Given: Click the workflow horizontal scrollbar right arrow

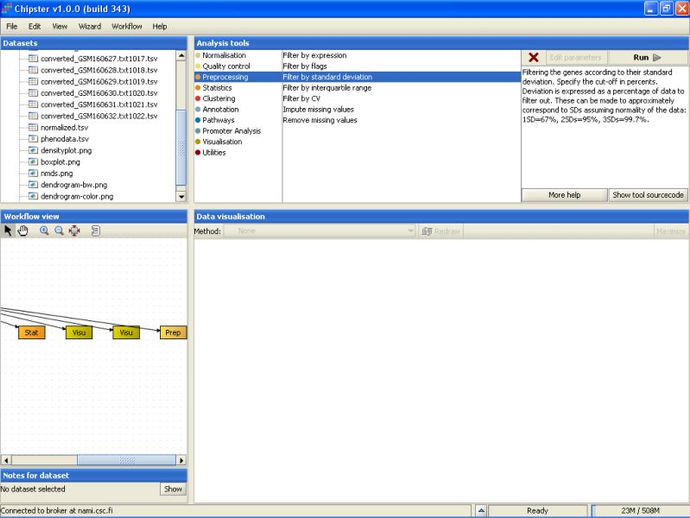Looking at the screenshot, I should click(181, 460).
